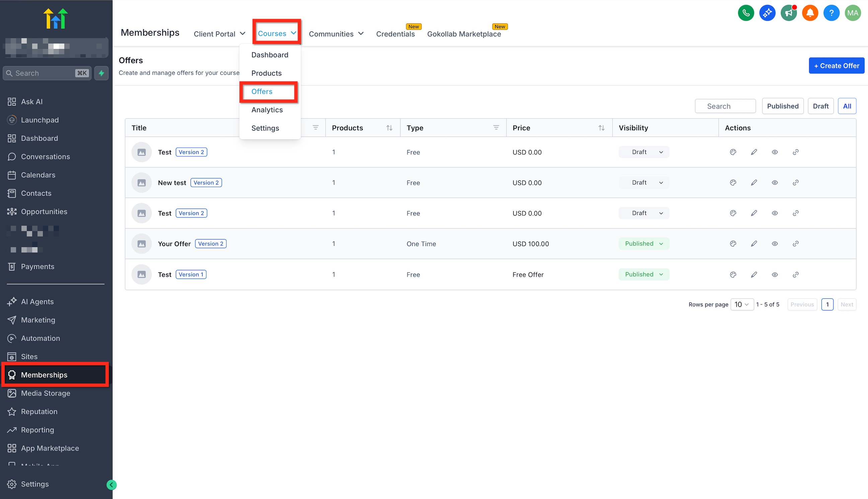Open Rows per page dropdown
868x499 pixels.
[741, 304]
